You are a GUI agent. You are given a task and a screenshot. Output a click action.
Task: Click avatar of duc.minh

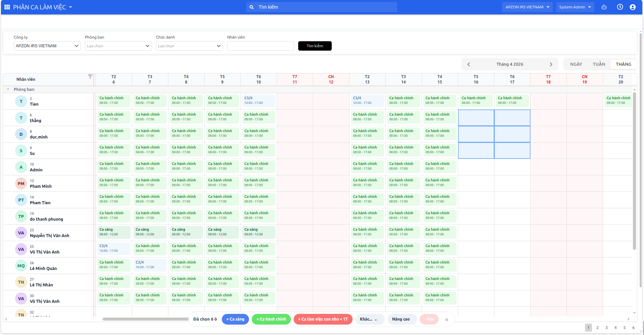pyautogui.click(x=21, y=134)
